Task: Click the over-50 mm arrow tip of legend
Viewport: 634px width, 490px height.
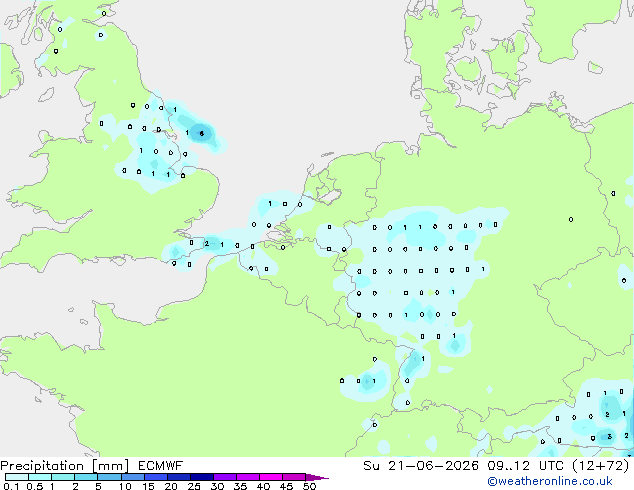Action: tap(317, 477)
